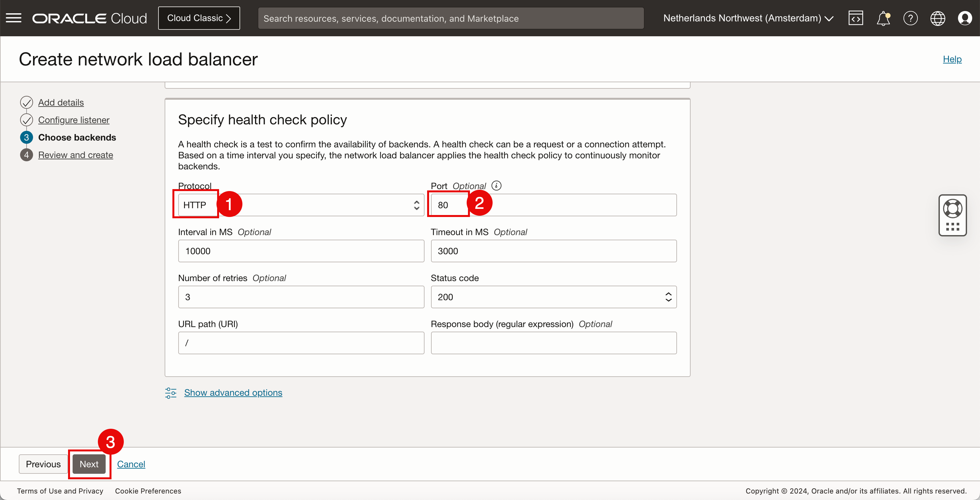Click the Next button
The height and width of the screenshot is (500, 980).
(x=89, y=464)
